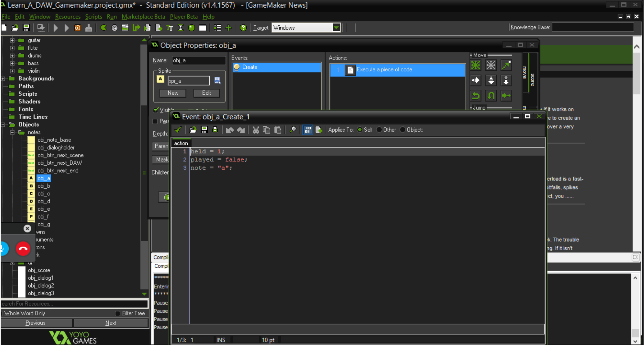Click the clean build brush icon
Screen dimensions: 644x345
point(88,28)
